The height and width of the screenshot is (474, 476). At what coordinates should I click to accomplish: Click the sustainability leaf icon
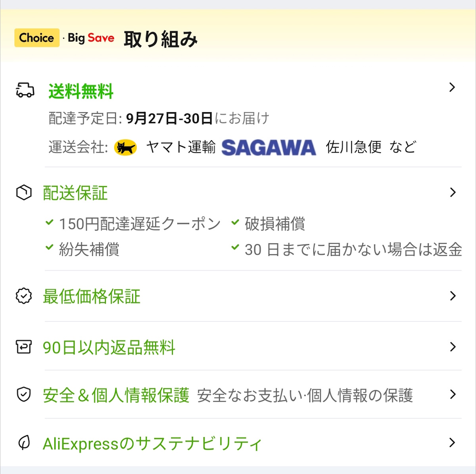pos(24,443)
